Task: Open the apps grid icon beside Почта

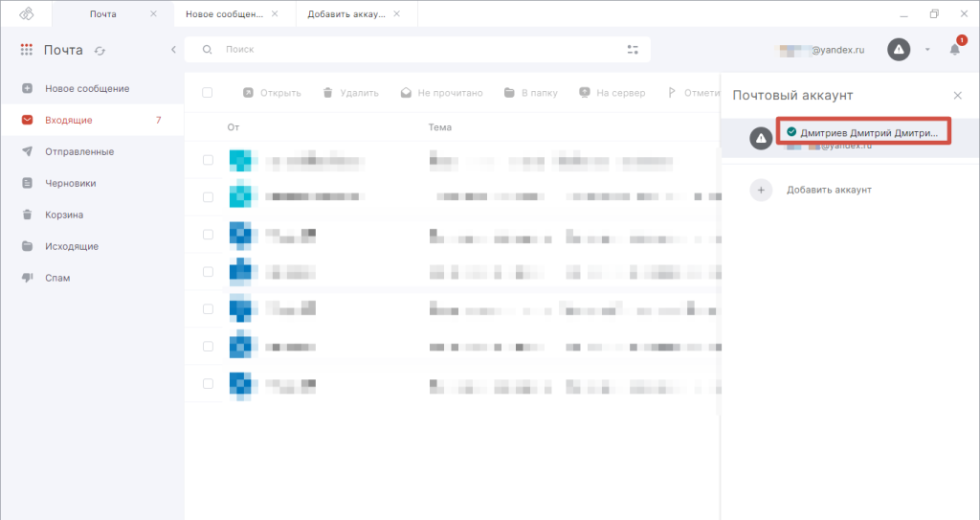Action: tap(26, 50)
